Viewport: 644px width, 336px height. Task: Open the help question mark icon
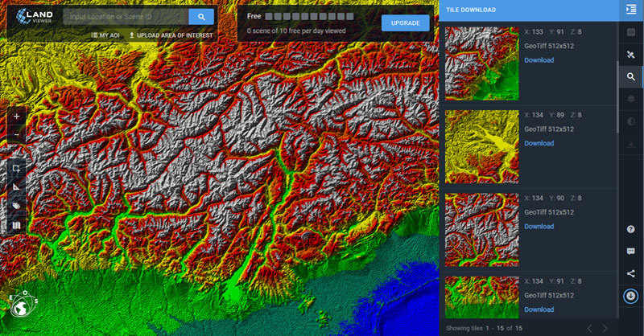[x=631, y=229]
